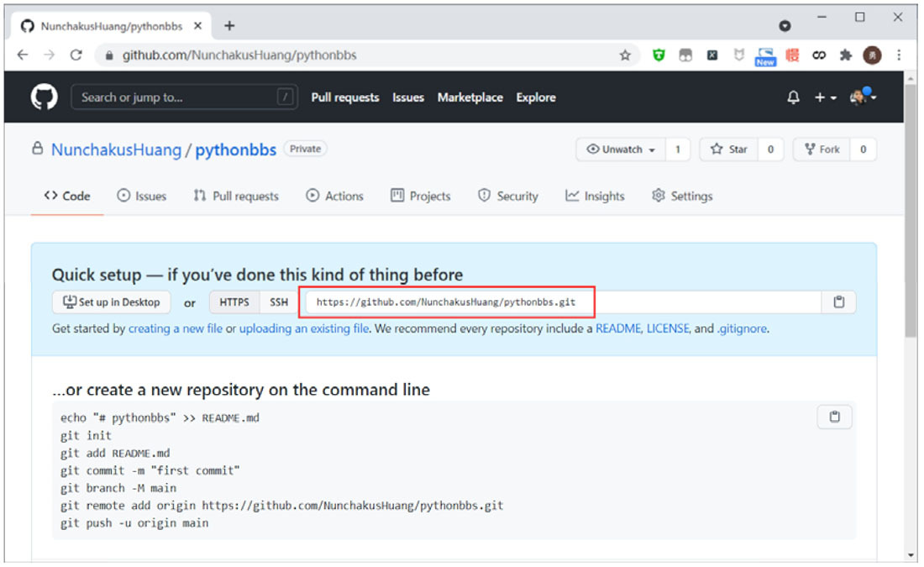924x567 pixels.
Task: Go to the Actions tab
Action: coord(334,197)
